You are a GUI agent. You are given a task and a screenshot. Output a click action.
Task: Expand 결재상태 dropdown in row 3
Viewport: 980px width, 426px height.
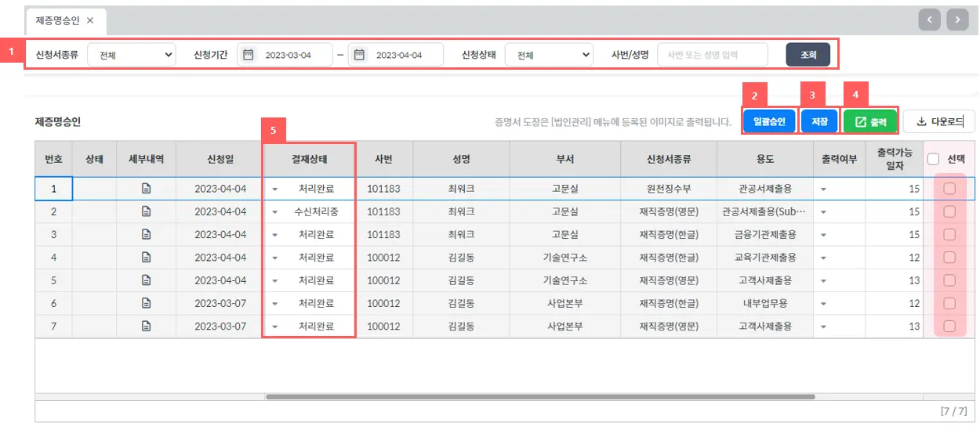pos(274,235)
